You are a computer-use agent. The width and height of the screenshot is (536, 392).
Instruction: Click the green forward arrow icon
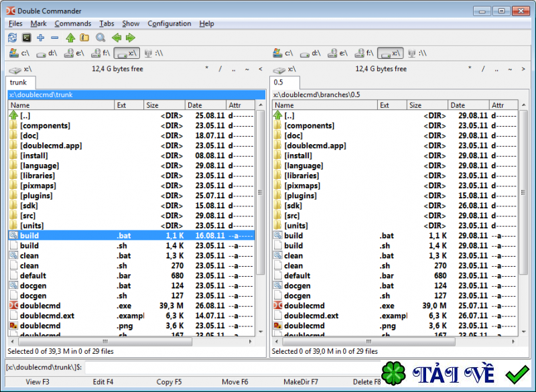(130, 38)
